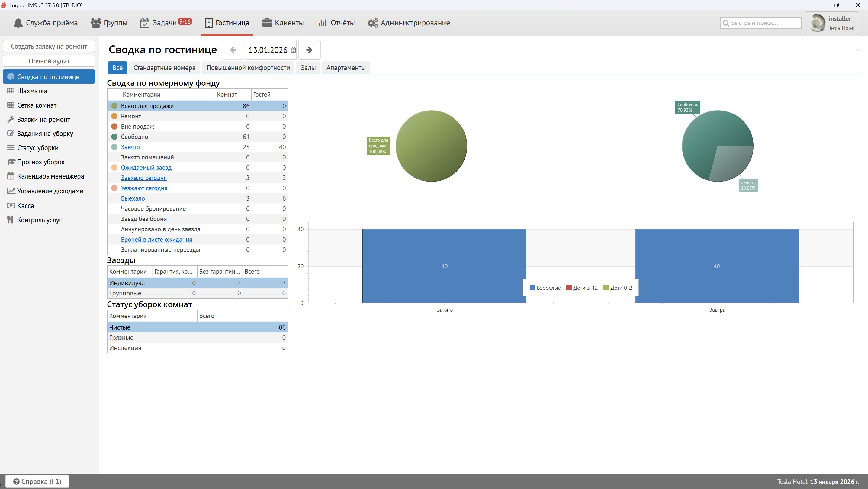Open installer user profile menu

click(831, 23)
